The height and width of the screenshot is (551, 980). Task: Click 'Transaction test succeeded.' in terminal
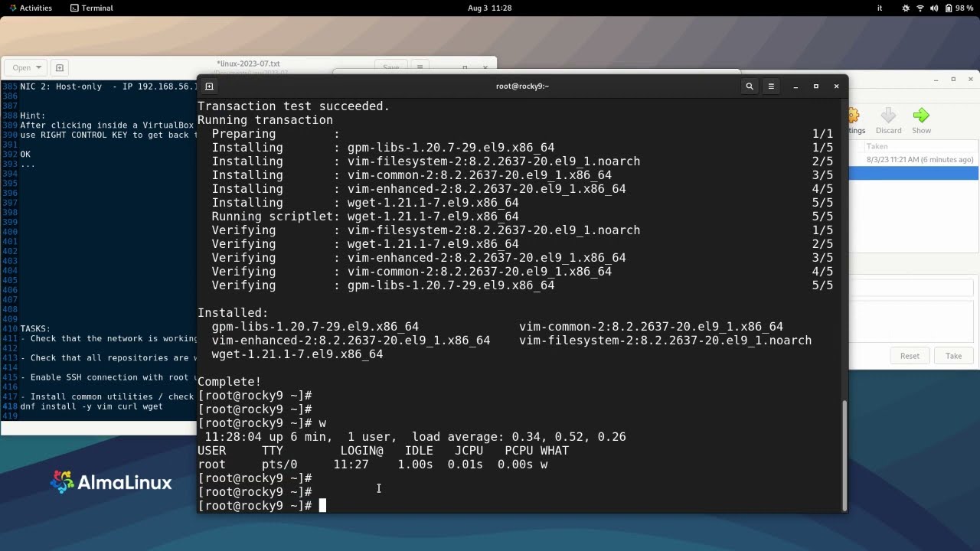point(293,106)
